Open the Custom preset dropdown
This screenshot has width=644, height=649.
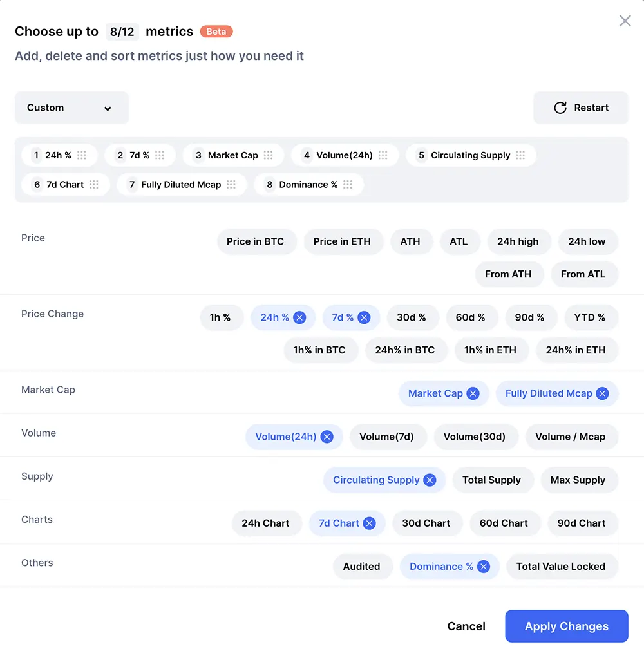[x=71, y=108]
